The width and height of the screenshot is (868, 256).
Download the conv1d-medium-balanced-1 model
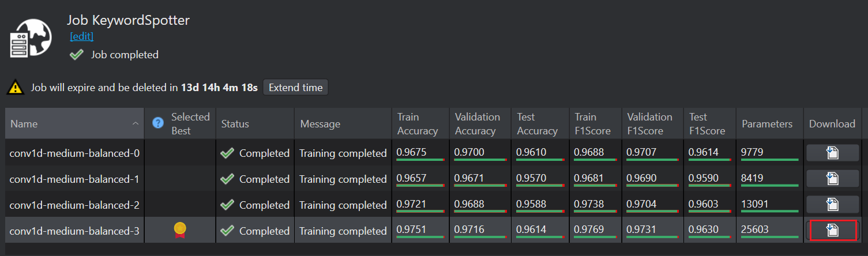point(832,179)
